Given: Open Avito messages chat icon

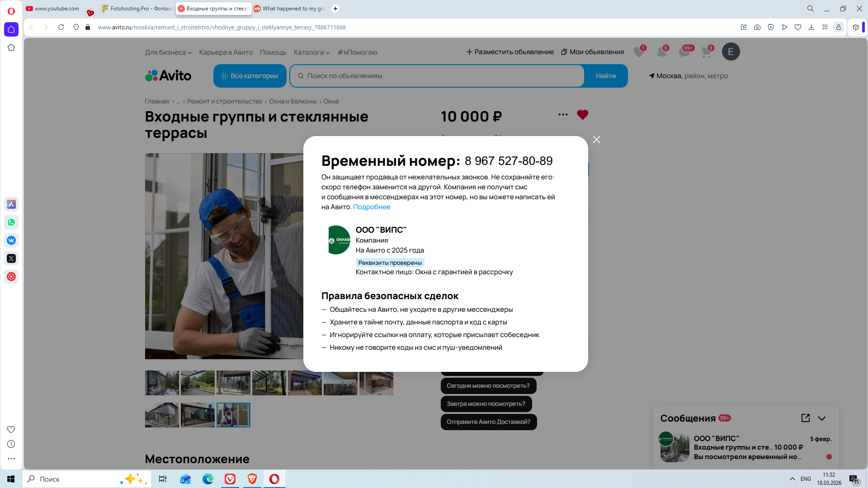Looking at the screenshot, I should pyautogui.click(x=684, y=52).
